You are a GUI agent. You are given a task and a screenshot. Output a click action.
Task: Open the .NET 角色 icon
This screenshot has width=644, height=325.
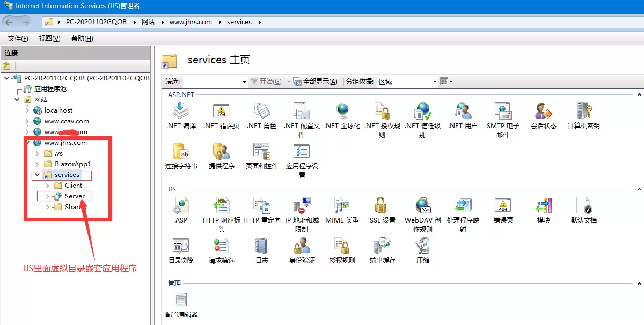tap(261, 111)
